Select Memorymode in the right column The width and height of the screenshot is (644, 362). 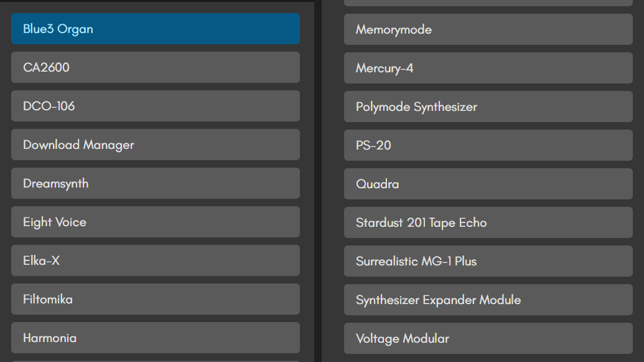tap(488, 29)
